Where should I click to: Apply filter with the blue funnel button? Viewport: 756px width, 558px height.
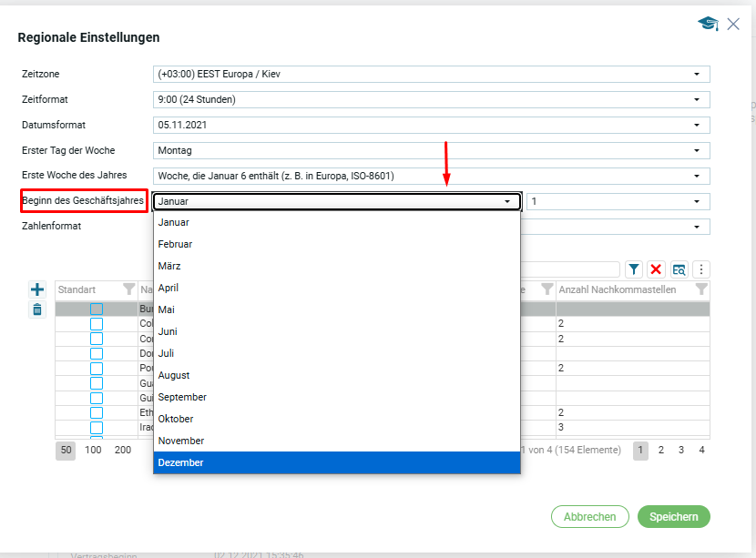point(634,269)
